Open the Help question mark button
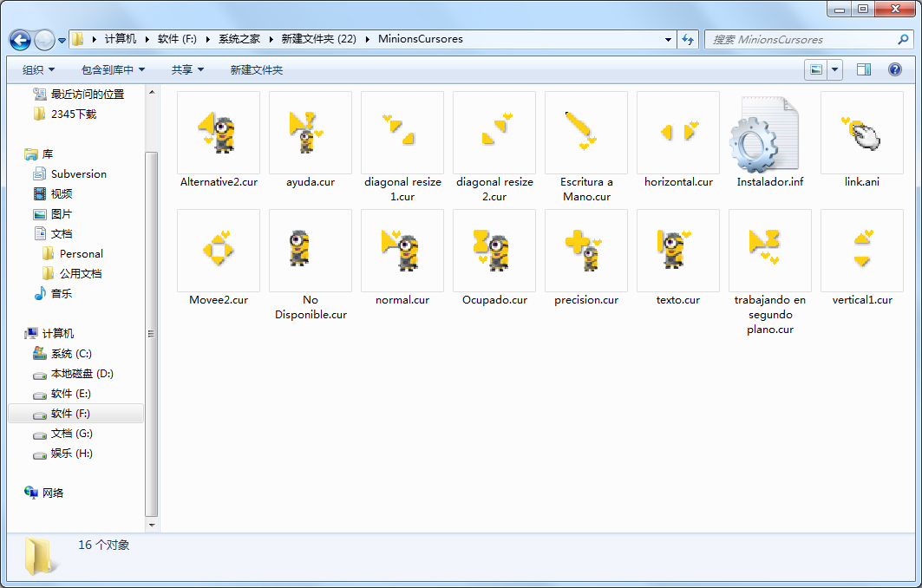The image size is (922, 588). click(894, 69)
